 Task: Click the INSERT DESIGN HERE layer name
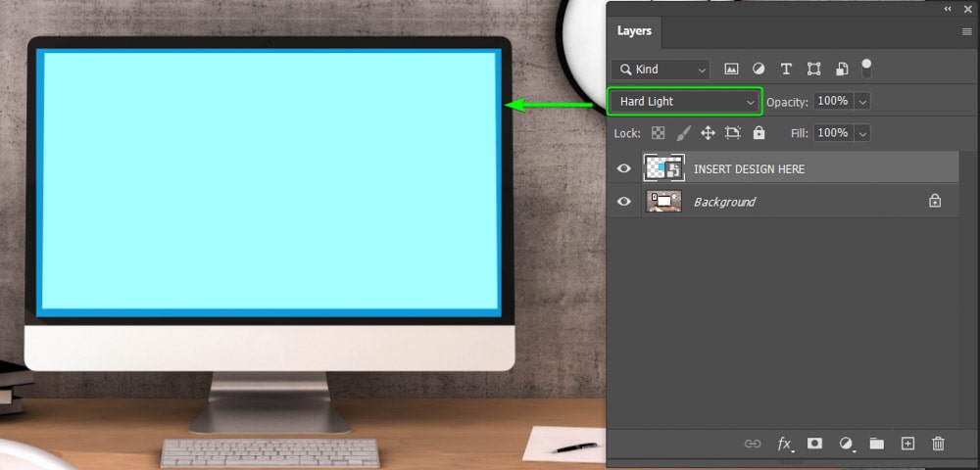[749, 169]
